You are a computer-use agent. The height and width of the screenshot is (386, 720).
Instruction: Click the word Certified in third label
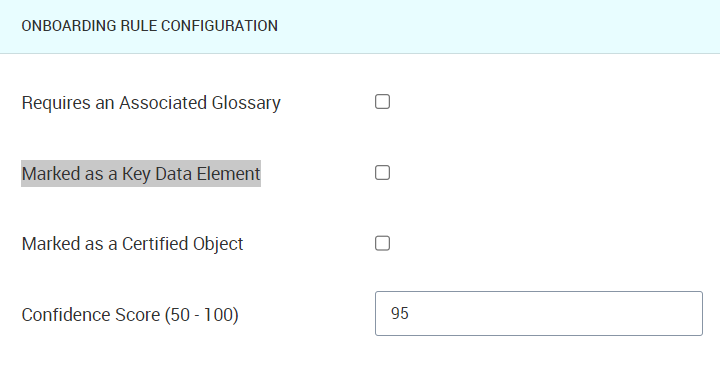coord(155,244)
